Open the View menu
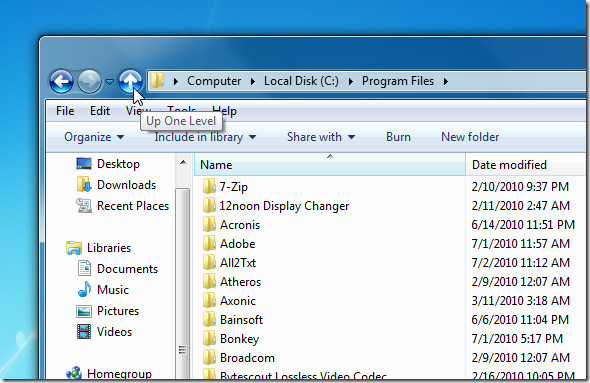Image resolution: width=590 pixels, height=383 pixels. coord(138,110)
